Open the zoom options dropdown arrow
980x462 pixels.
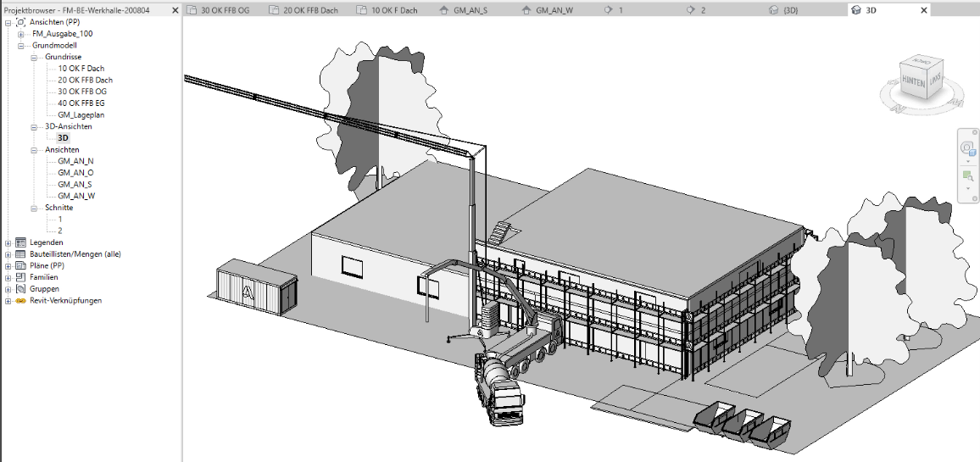point(967,188)
